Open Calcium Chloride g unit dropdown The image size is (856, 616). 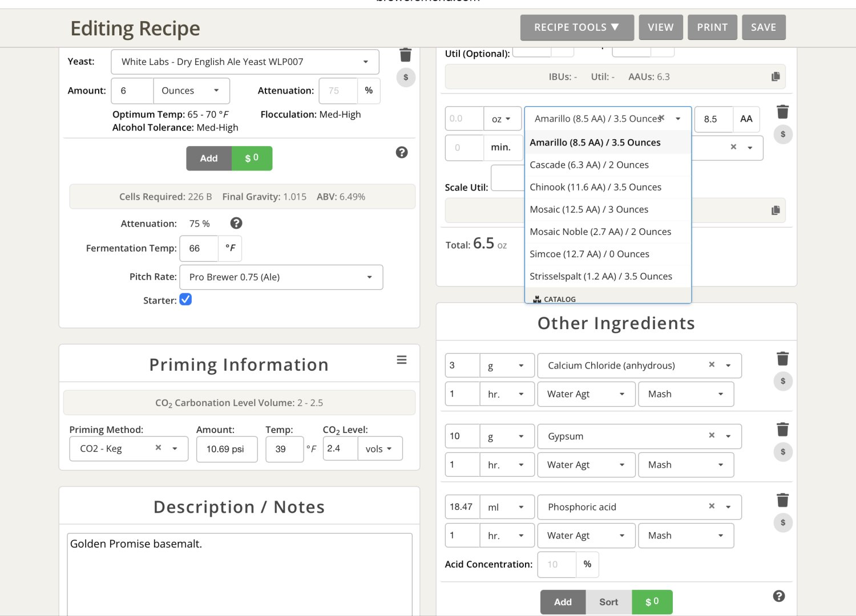[507, 366]
